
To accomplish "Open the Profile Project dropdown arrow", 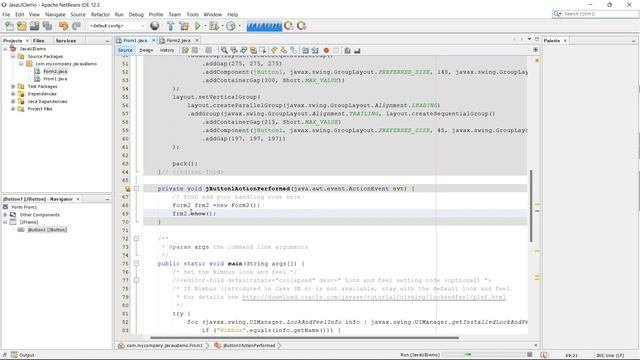I will coord(239,26).
